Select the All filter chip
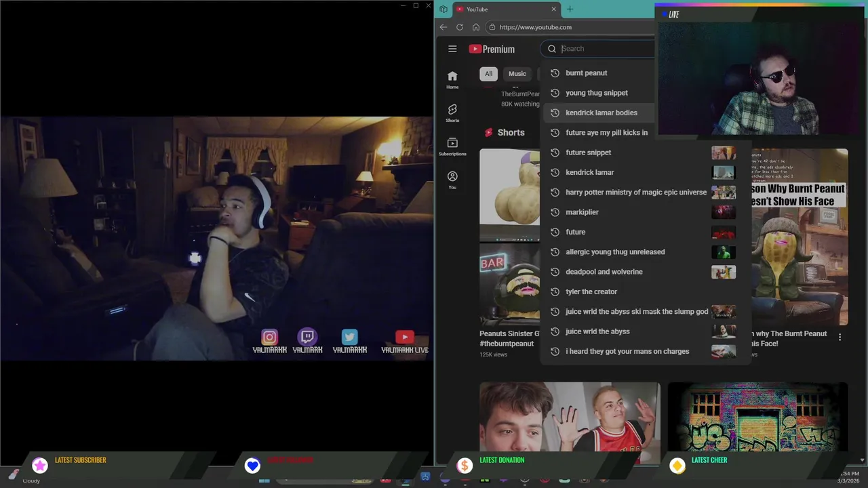The width and height of the screenshot is (868, 488). [488, 73]
